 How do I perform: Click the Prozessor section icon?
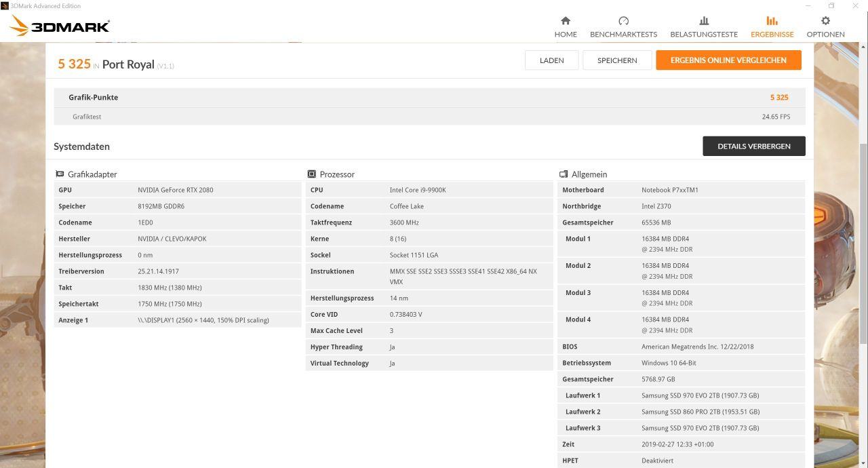pos(312,174)
